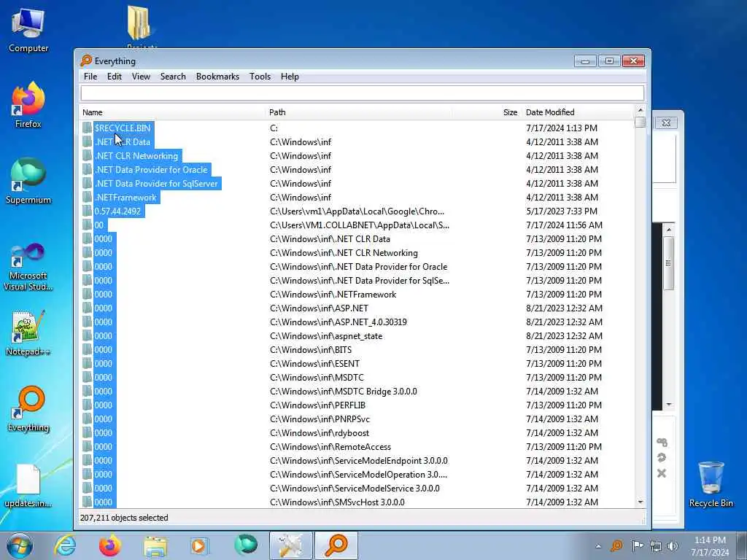Open the Search menu
Image resolution: width=747 pixels, height=560 pixels.
(173, 77)
